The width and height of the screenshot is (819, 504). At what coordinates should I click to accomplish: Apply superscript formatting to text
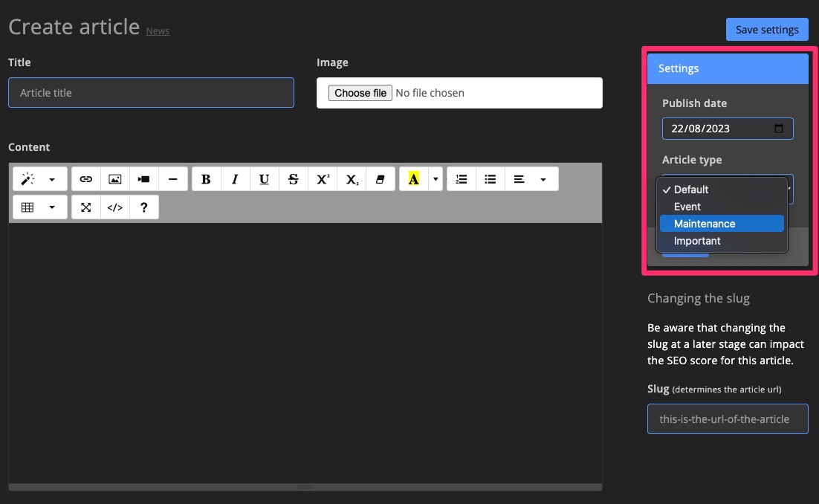click(322, 178)
